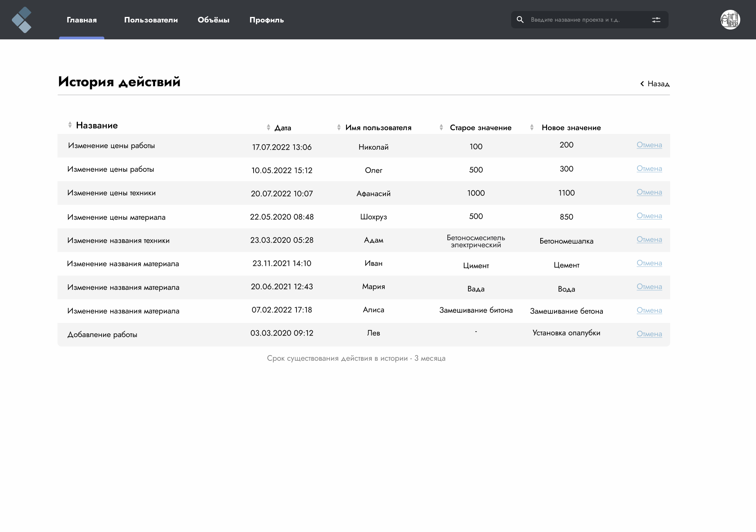
Task: Cancel Шохруз's material price change
Action: coord(649,216)
